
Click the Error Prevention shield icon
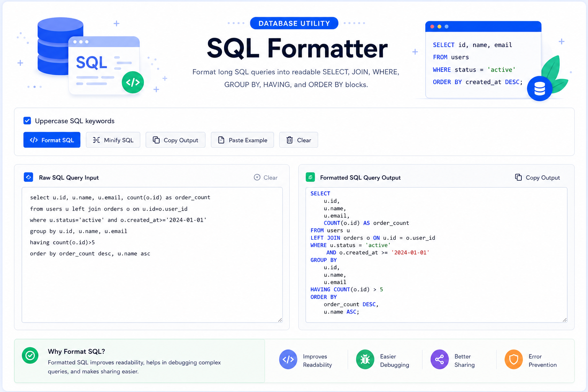pyautogui.click(x=514, y=359)
